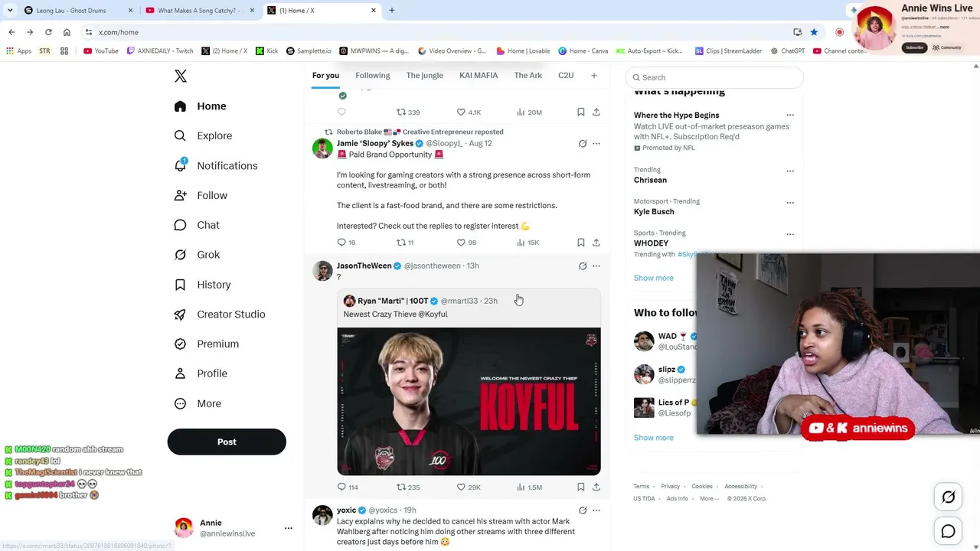
Task: Open options for Kyle Busch trend
Action: [790, 202]
